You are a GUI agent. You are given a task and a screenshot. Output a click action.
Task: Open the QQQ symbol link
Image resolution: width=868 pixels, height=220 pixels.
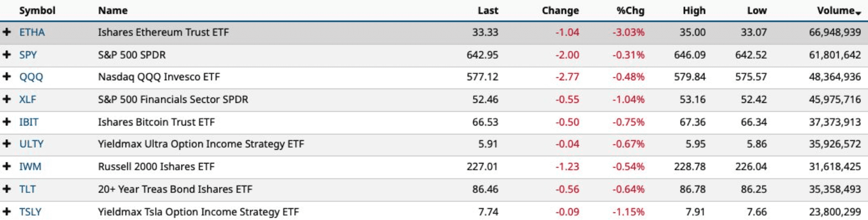[x=31, y=77]
